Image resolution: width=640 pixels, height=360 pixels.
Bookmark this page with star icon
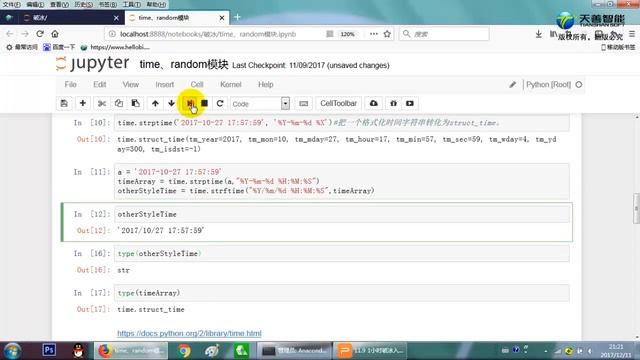(387, 34)
